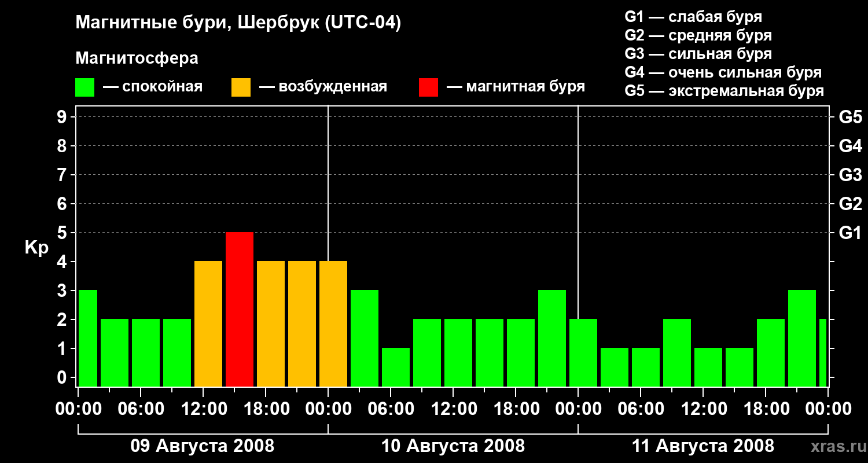Click the 'Kp' axis label
868x463 pixels.
pos(36,248)
